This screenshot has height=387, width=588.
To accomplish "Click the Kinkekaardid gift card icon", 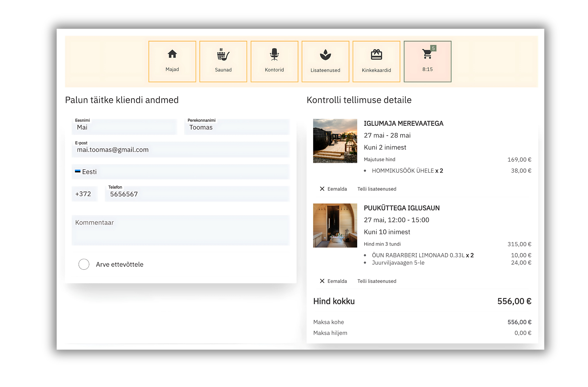I will click(376, 55).
